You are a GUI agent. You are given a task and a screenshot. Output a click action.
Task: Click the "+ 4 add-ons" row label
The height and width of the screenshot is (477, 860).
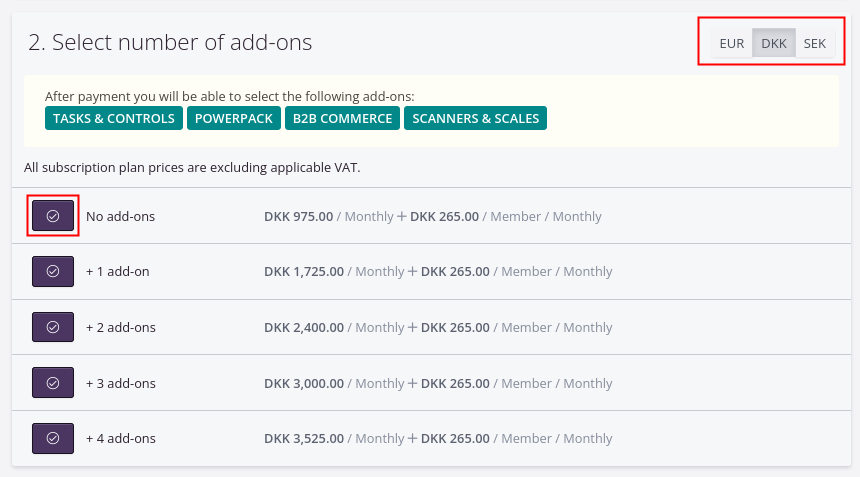[121, 438]
